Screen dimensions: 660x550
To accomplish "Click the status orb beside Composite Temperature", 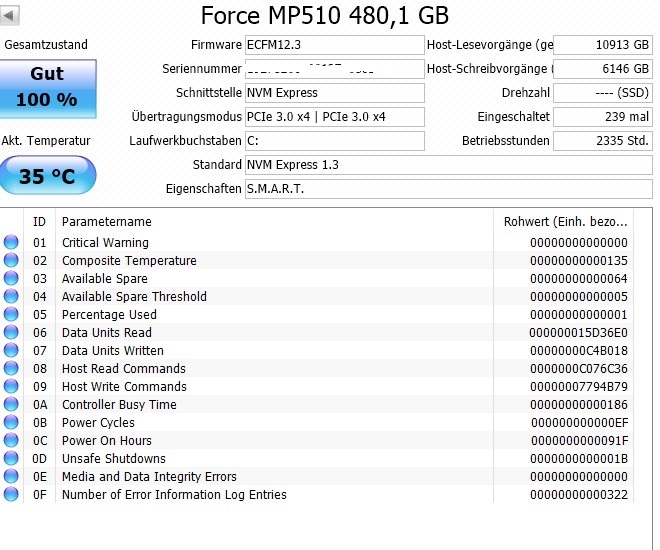I will (x=11, y=260).
